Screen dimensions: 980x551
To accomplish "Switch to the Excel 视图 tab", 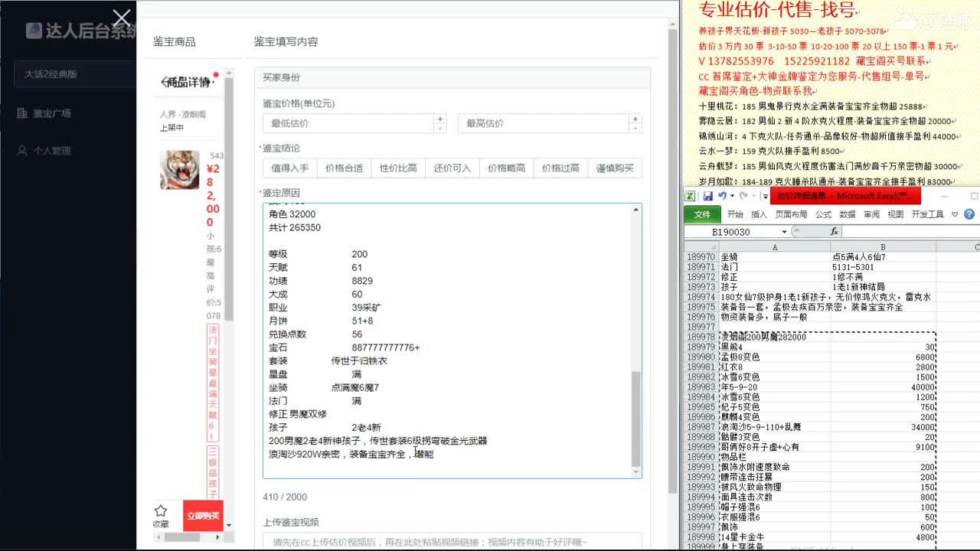I will coord(896,215).
